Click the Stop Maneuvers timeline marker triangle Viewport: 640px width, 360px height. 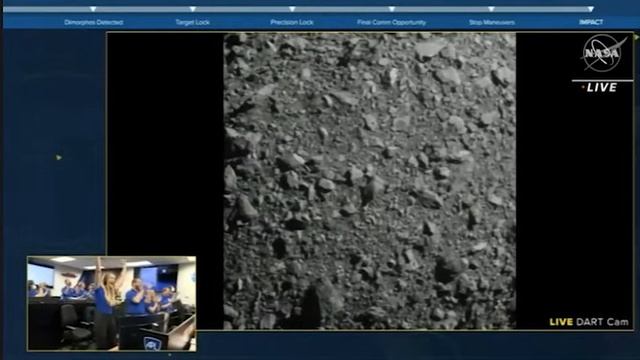[x=491, y=9]
